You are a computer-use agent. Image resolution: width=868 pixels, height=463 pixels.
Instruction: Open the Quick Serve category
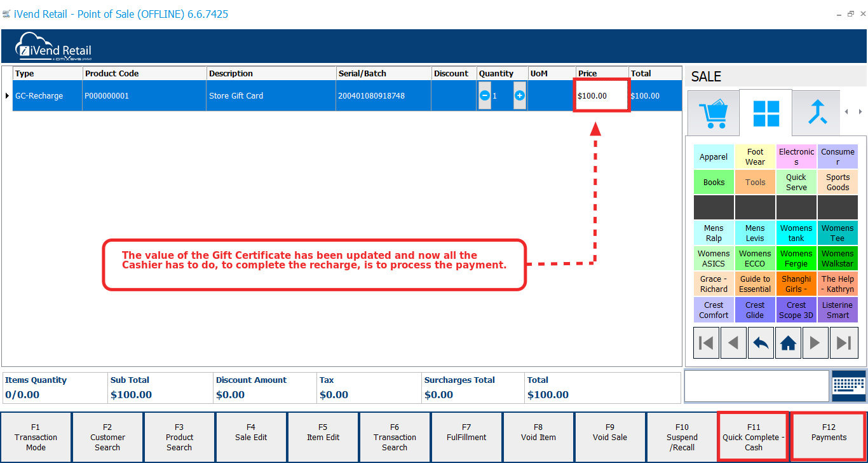(x=796, y=182)
